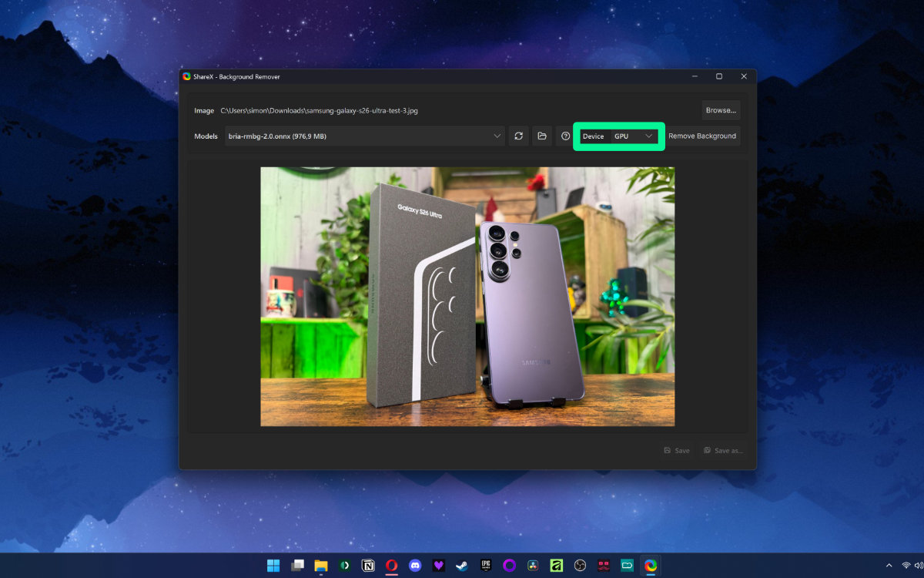
Task: Switch to ShareX on the taskbar
Action: [x=651, y=566]
